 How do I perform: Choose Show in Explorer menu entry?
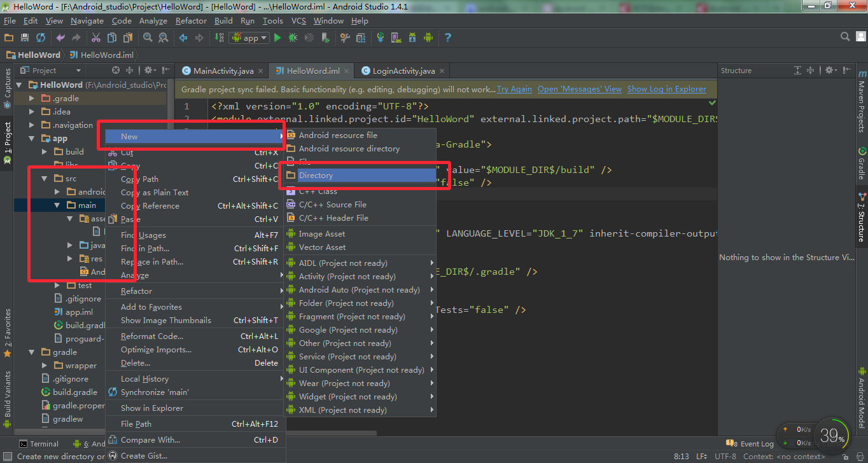pyautogui.click(x=194, y=408)
